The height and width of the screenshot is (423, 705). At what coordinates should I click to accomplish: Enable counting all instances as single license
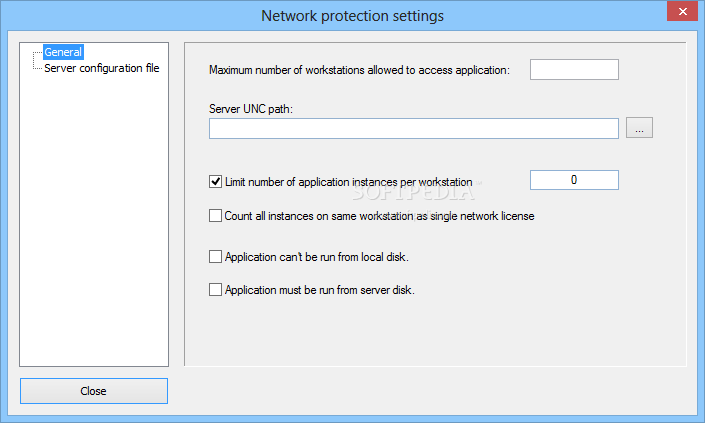215,216
